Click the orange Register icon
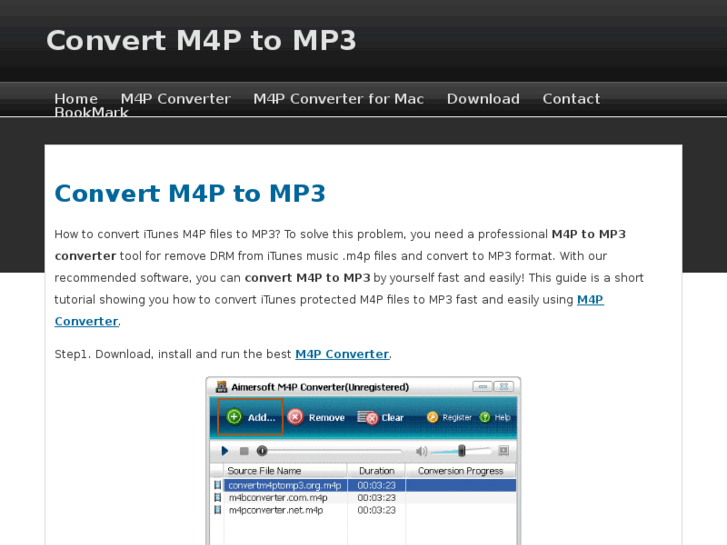The height and width of the screenshot is (545, 727). 432,417
